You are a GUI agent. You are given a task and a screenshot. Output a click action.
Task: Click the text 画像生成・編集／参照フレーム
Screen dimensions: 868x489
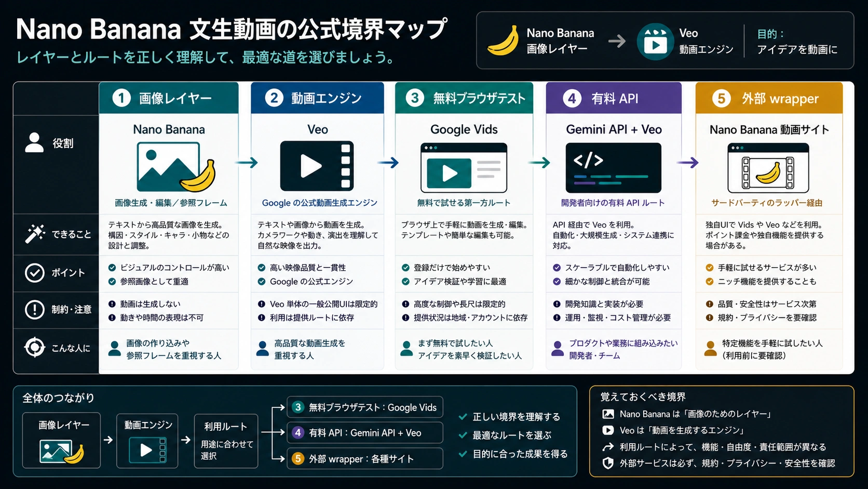tap(171, 203)
